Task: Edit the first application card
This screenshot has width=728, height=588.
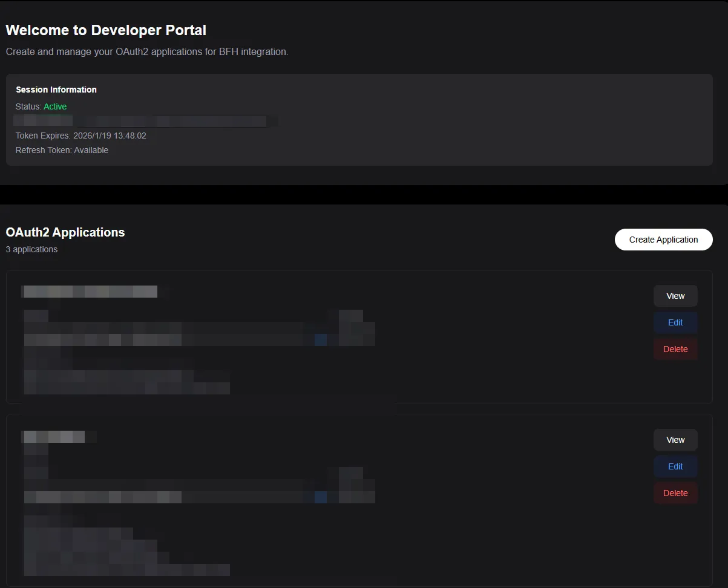Action: [675, 322]
